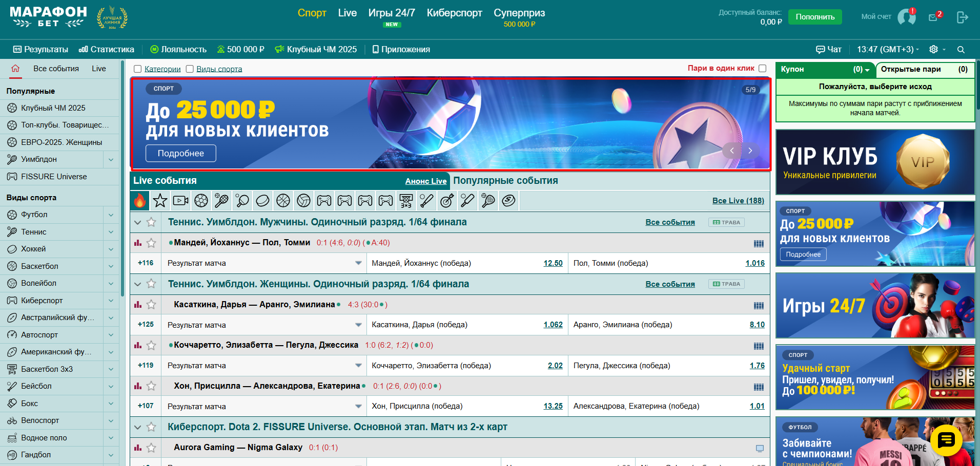Select the tennis racket icon in Live filter bar
Image resolution: width=980 pixels, height=466 pixels.
222,201
